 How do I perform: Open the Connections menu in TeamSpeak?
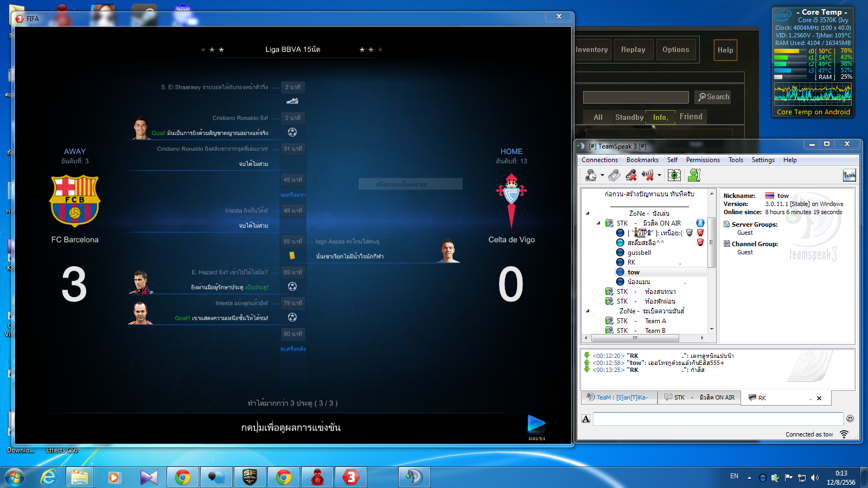click(x=599, y=160)
